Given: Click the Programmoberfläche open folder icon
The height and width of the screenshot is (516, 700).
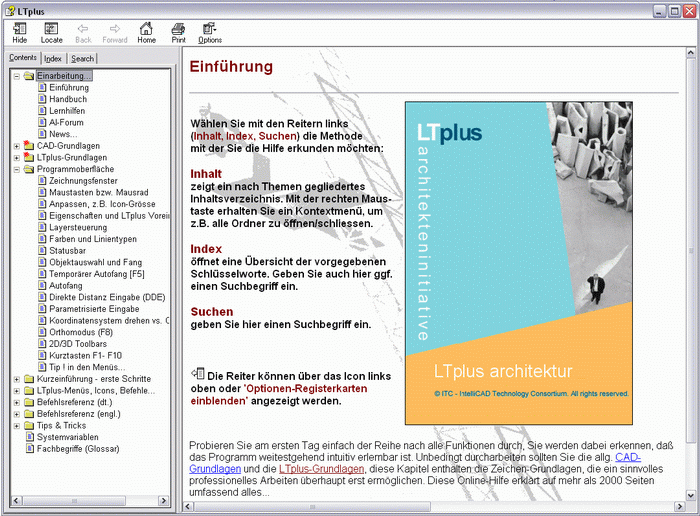Looking at the screenshot, I should 29,169.
